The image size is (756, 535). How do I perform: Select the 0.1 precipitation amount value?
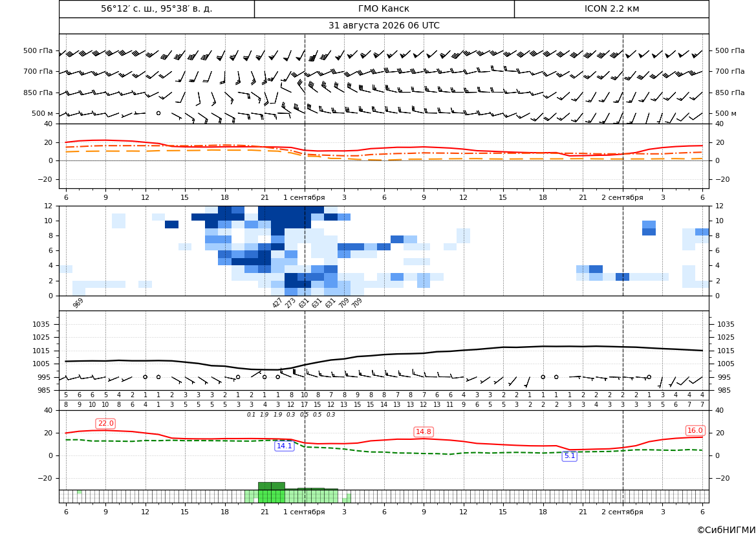tap(251, 415)
